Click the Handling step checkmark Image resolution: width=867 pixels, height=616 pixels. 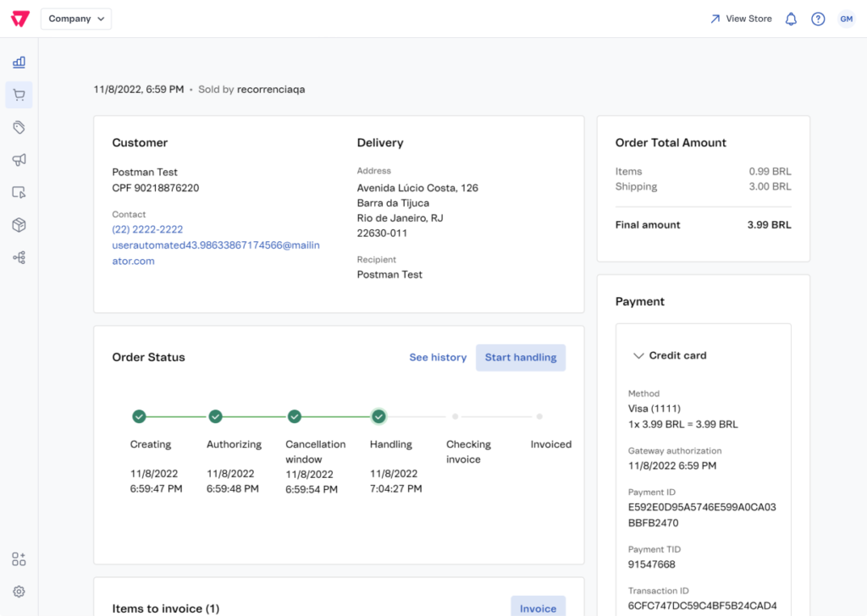point(378,416)
